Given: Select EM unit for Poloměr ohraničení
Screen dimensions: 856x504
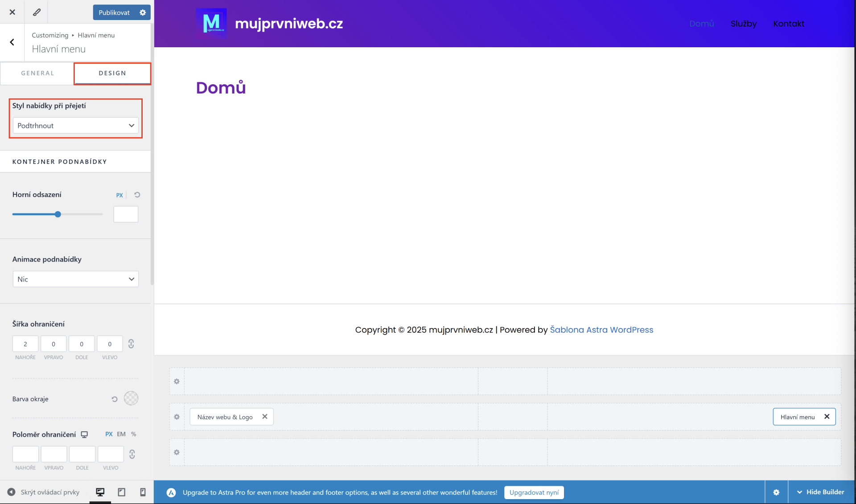Looking at the screenshot, I should point(121,434).
